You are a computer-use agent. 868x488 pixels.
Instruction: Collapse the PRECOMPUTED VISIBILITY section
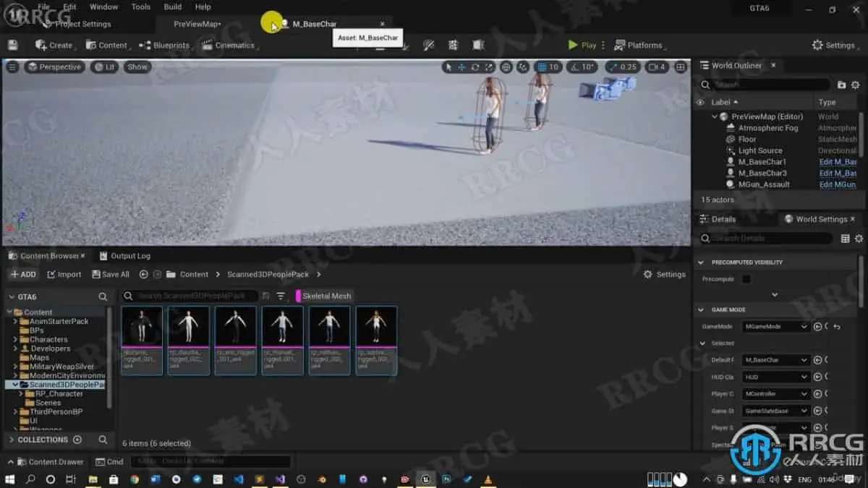(x=700, y=262)
